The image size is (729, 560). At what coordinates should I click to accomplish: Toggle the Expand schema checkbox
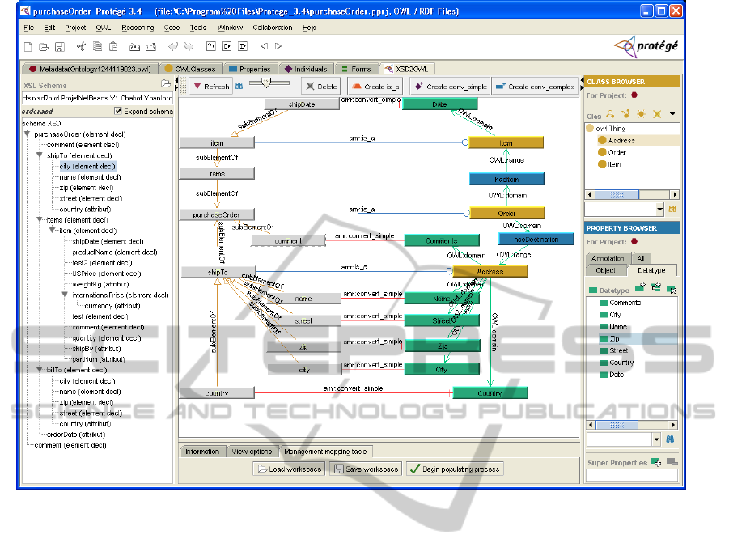[x=118, y=111]
